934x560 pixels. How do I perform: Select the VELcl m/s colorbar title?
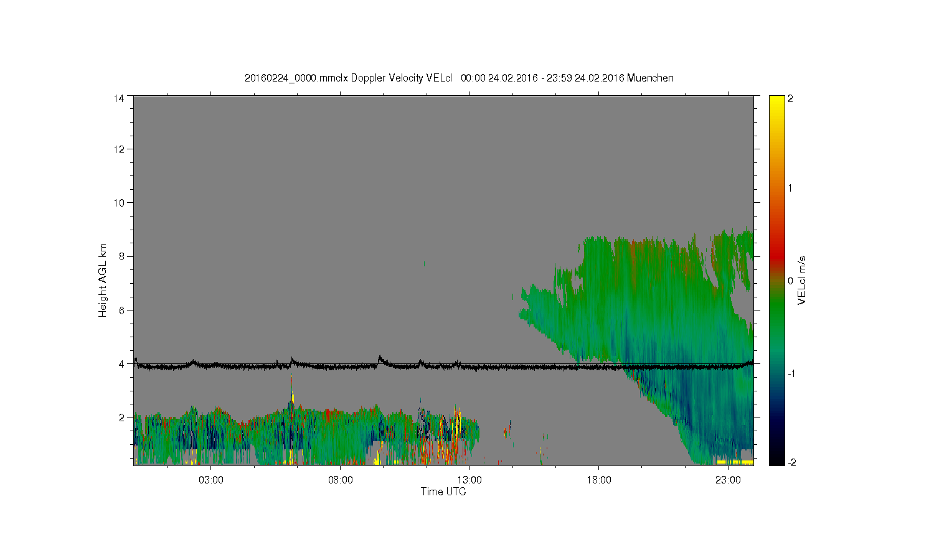click(x=802, y=280)
